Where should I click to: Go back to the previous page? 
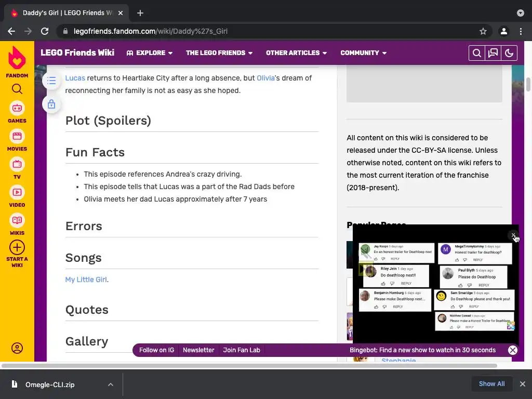[x=11, y=31]
